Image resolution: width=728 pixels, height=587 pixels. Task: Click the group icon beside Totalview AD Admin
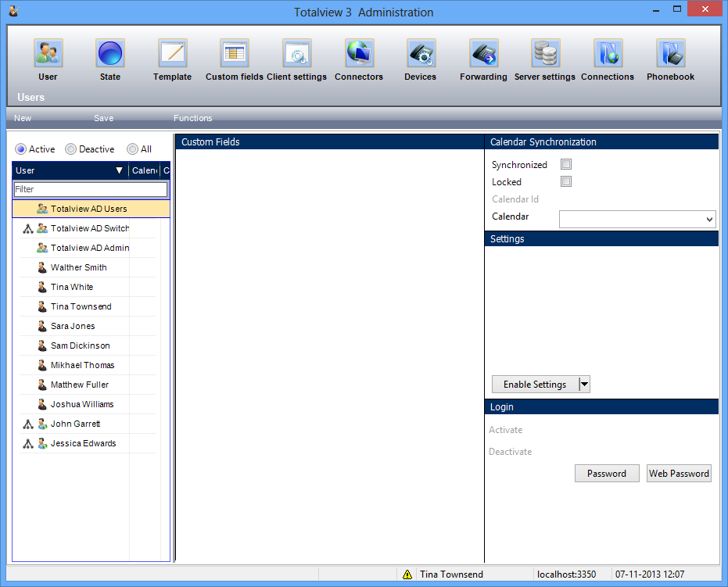(x=42, y=248)
